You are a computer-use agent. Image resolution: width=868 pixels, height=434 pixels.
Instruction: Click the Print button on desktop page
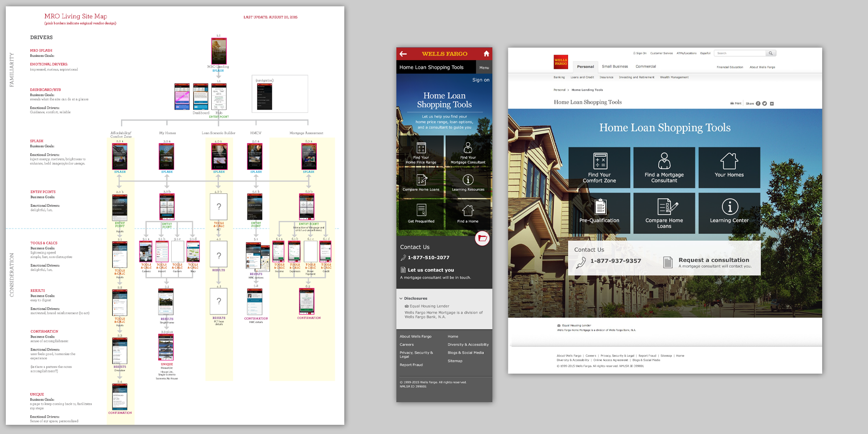[x=736, y=104]
